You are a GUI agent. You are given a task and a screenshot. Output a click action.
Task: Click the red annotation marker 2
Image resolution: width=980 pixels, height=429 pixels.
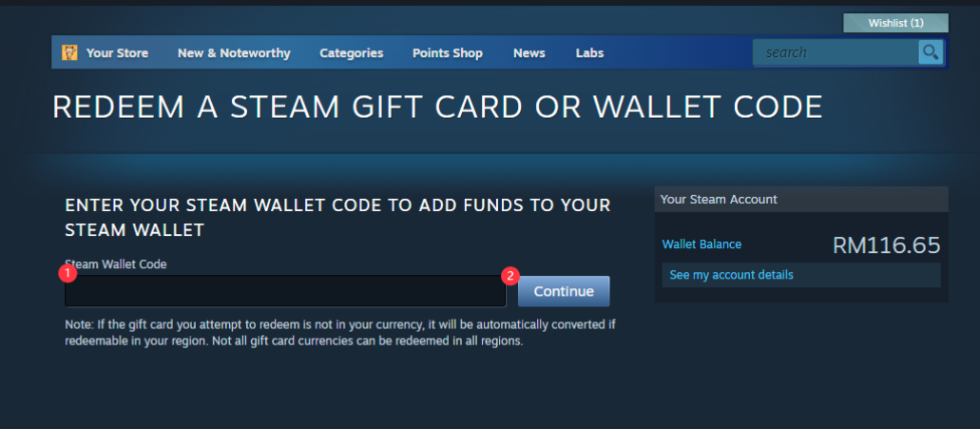point(510,276)
